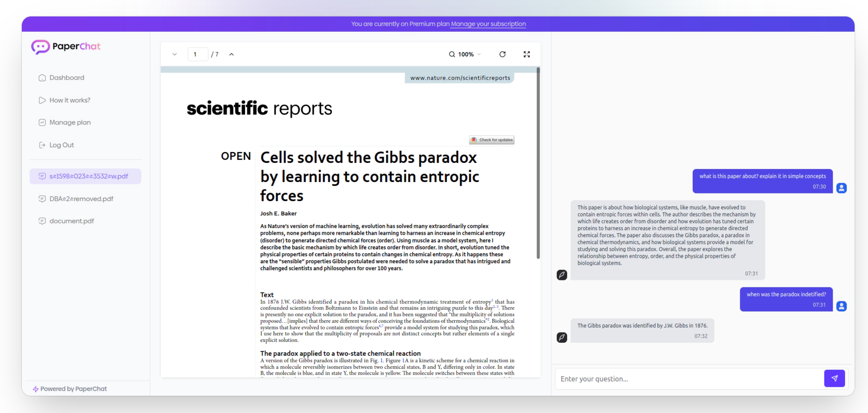
Task: Click the chat icon beside document.pdf
Action: [x=42, y=221]
